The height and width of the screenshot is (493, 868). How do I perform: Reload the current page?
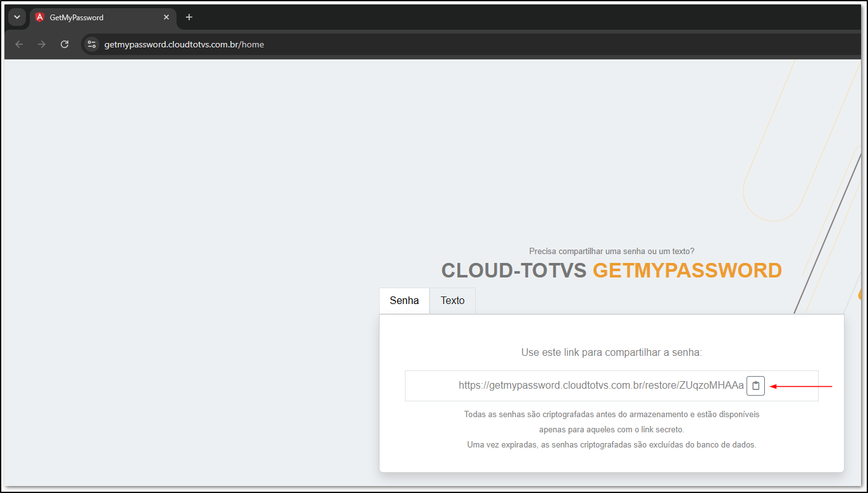point(65,44)
